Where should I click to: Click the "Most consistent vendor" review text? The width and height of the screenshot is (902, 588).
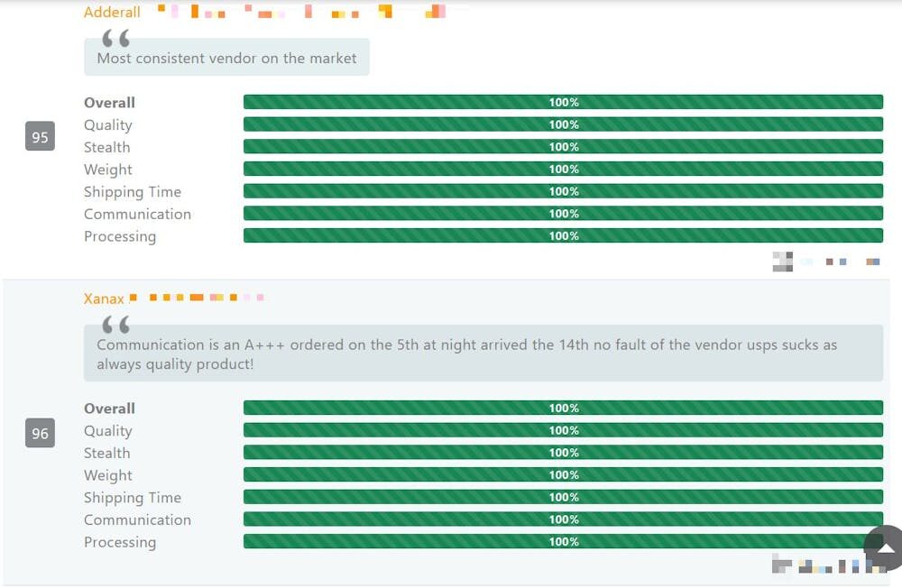226,59
